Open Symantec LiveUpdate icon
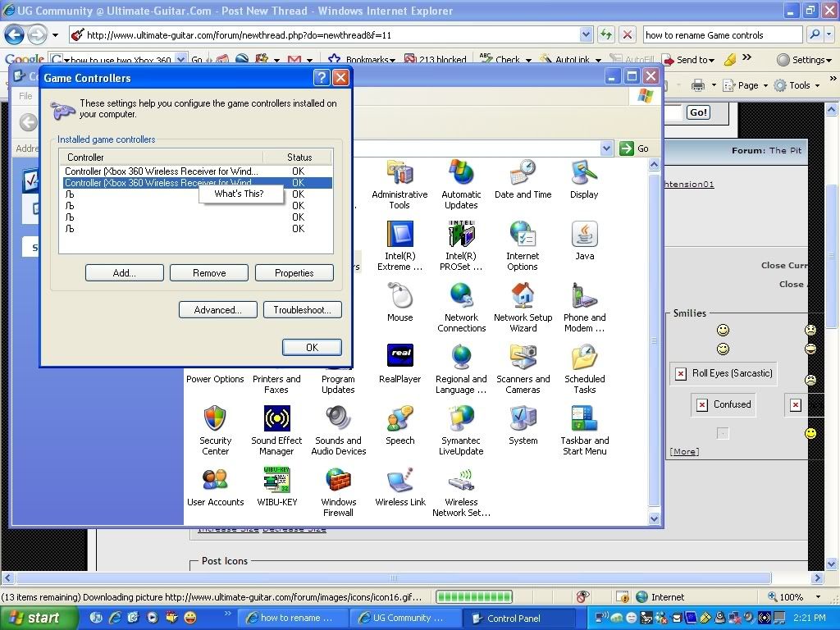 [461, 430]
